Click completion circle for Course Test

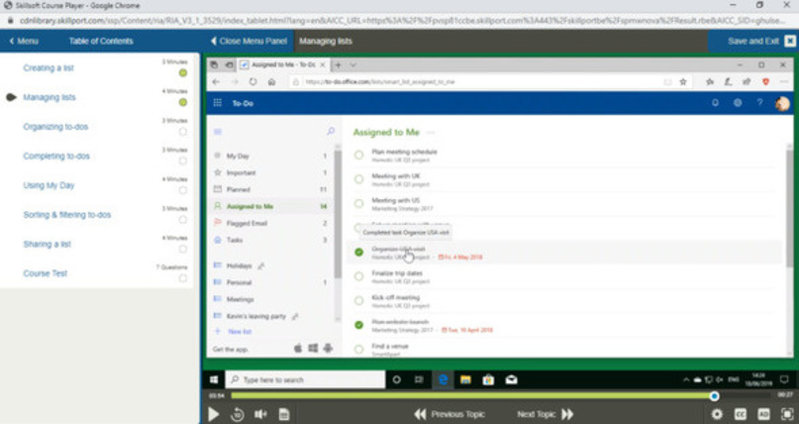pos(183,278)
